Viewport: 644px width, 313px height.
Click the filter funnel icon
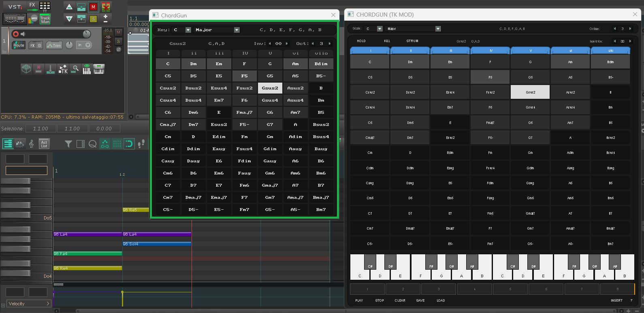click(x=68, y=144)
